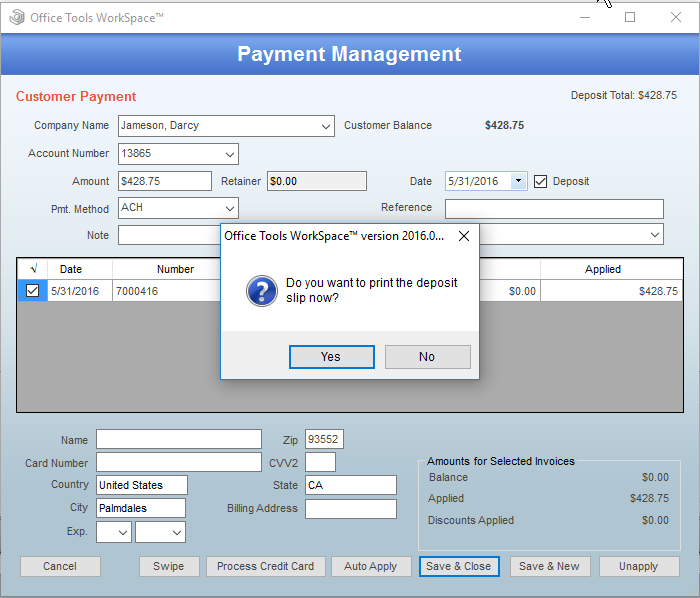
Task: Click the Unapply button
Action: pyautogui.click(x=639, y=566)
